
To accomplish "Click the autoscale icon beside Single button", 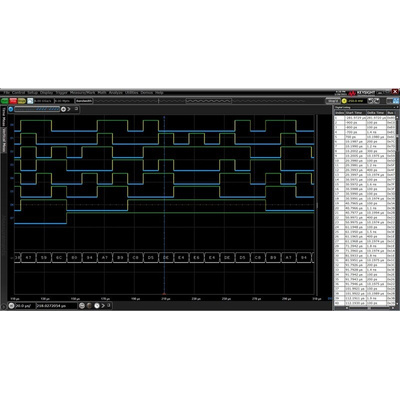I will pos(30,100).
